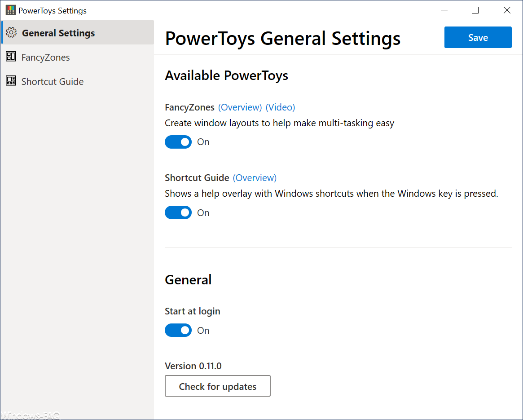Open the Shortcut Guide settings page
Image resolution: width=523 pixels, height=420 pixels.
pyautogui.click(x=77, y=81)
